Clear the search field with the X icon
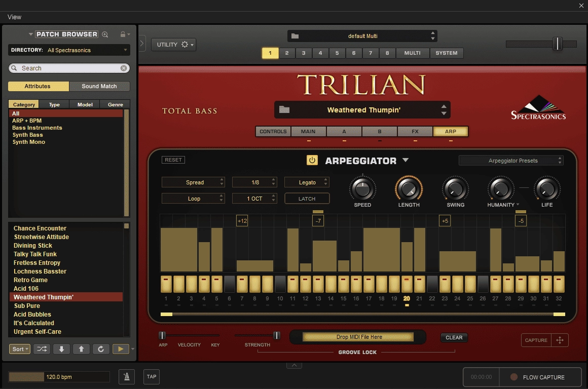Viewport: 588px width, 389px height. click(x=123, y=68)
